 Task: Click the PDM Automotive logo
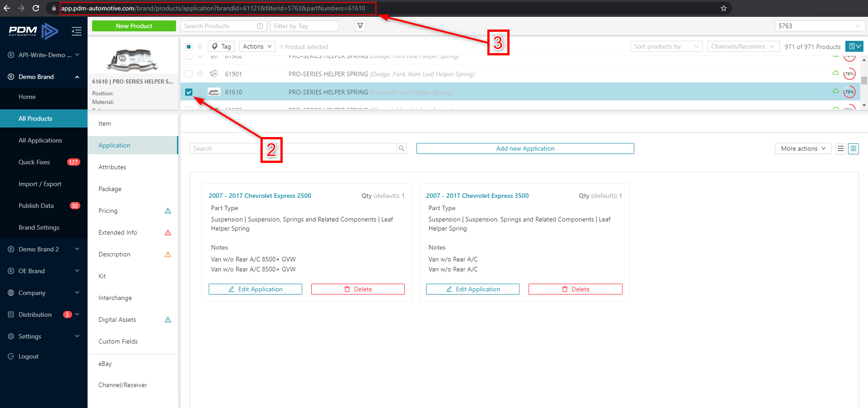[34, 31]
